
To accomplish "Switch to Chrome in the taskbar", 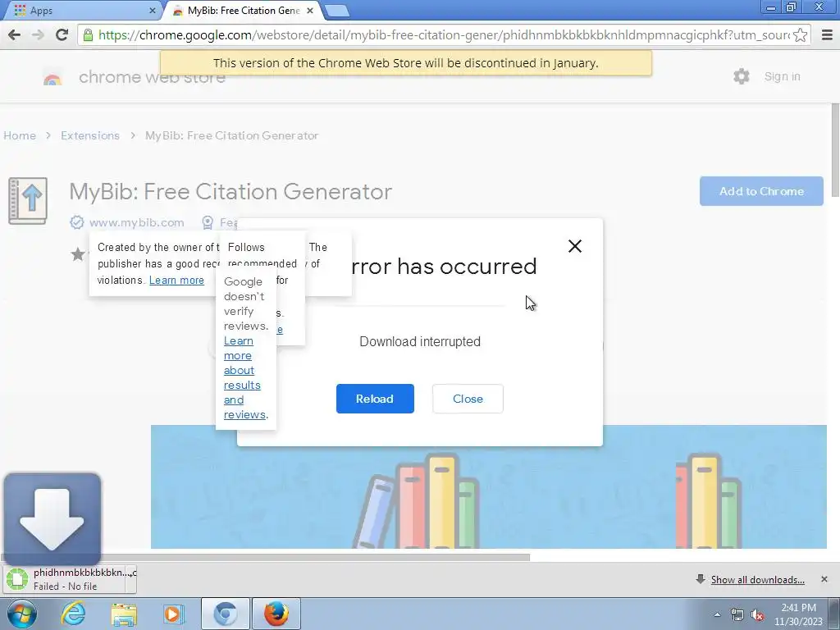I will (x=225, y=614).
